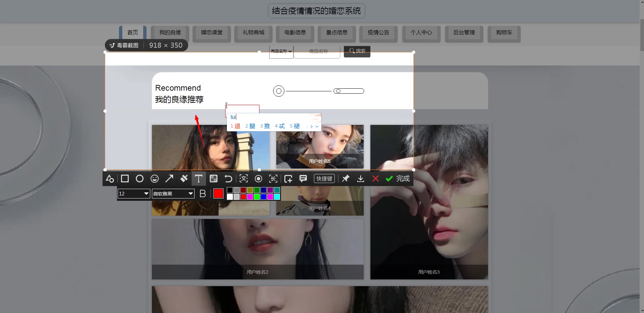
Task: Toggle bold text with the B button
Action: (203, 194)
